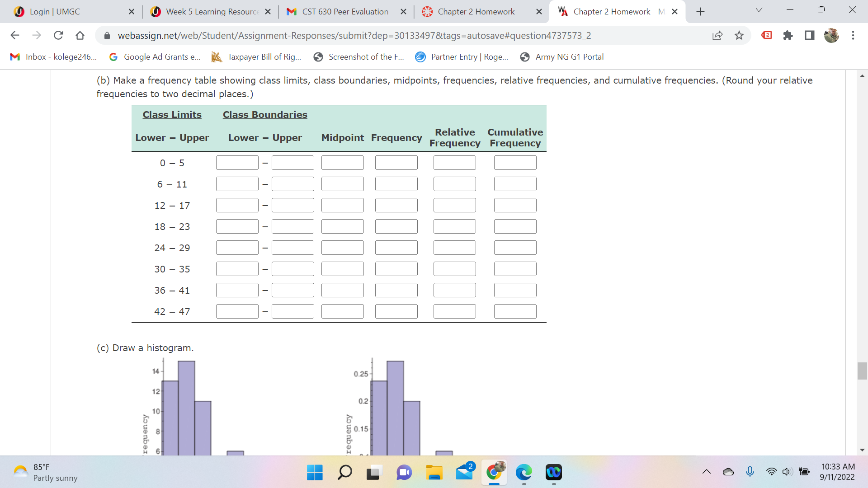Click the page vertical scrollbar thumb
Viewport: 868px width, 488px height.
click(862, 371)
